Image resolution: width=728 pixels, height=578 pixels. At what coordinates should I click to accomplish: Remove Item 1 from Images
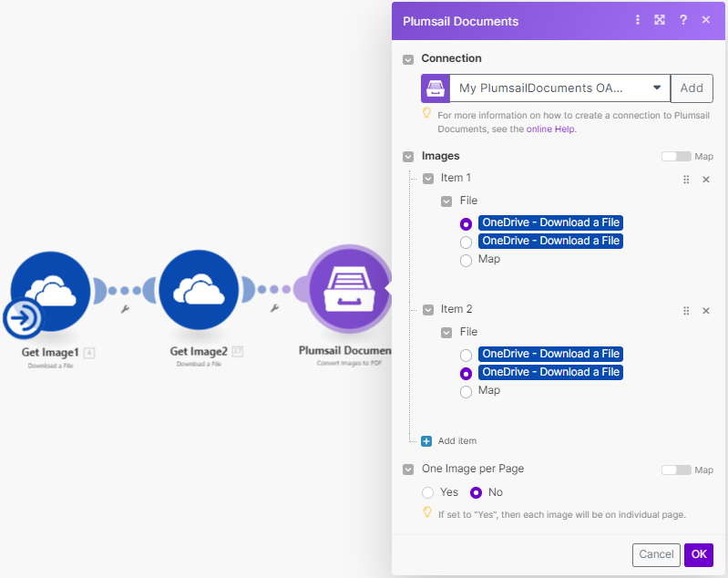point(706,180)
